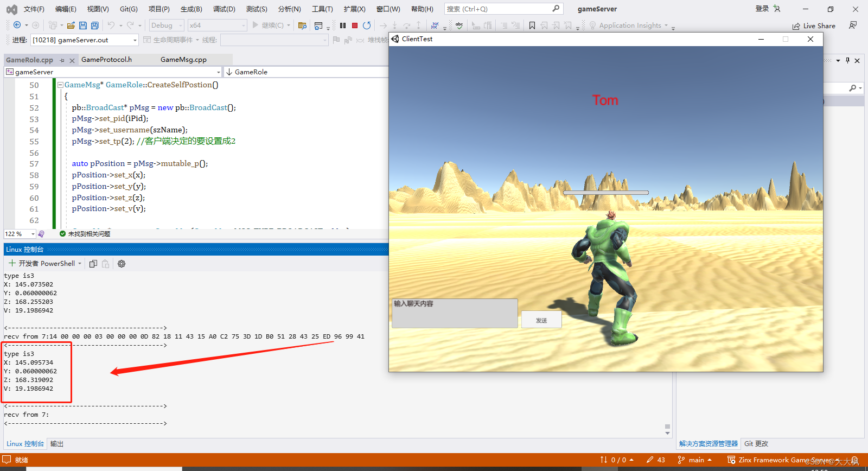Open the 编辑(E) menu
The image size is (868, 471).
[x=66, y=9]
